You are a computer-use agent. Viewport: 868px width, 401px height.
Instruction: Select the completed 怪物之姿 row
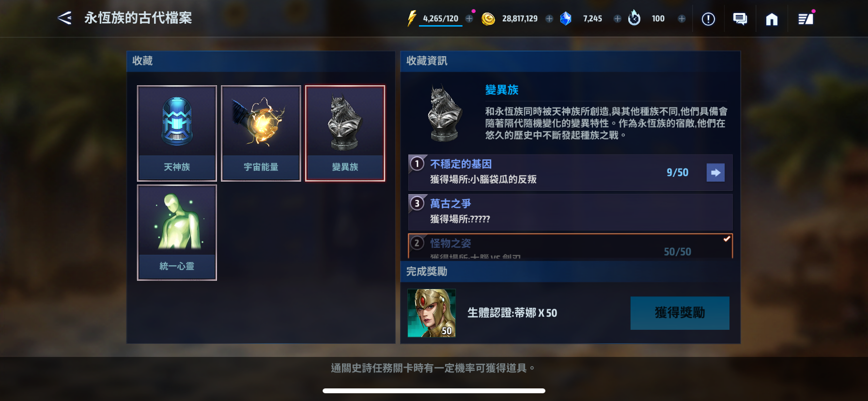(570, 246)
